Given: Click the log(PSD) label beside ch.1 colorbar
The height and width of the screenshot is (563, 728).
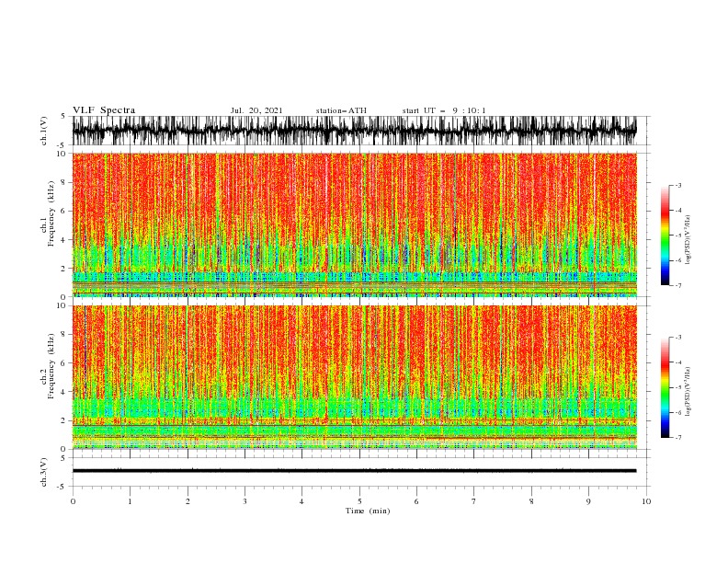Looking at the screenshot, I should [688, 240].
